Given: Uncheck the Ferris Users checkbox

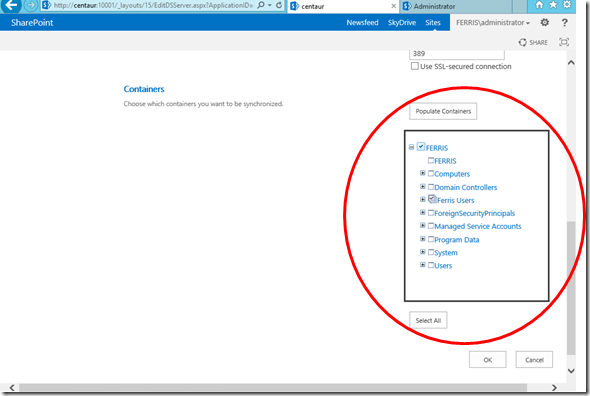Looking at the screenshot, I should point(432,200).
